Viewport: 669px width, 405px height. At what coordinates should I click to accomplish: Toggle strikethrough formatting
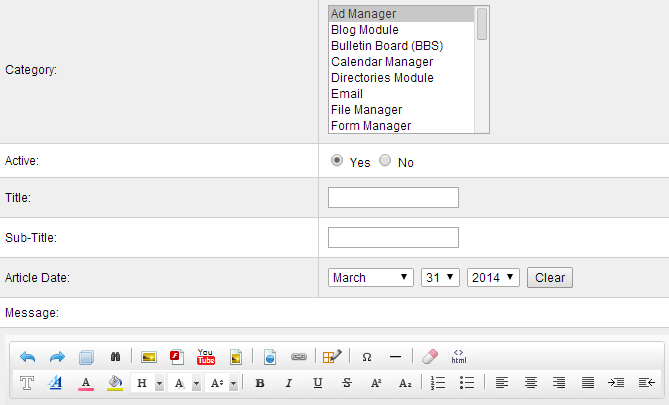coord(347,383)
